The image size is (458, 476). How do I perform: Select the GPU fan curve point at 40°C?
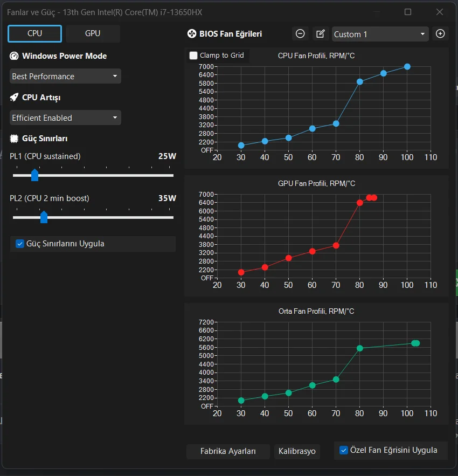tap(265, 267)
